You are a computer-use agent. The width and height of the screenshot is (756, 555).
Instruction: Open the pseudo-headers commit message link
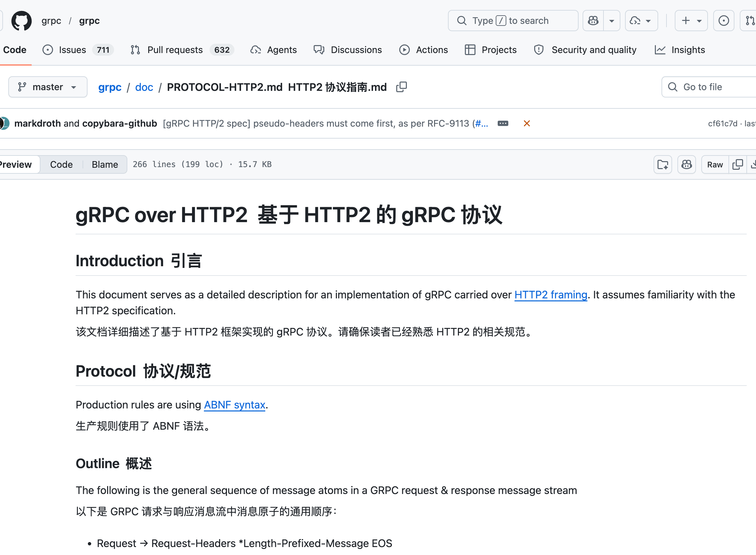tap(317, 124)
